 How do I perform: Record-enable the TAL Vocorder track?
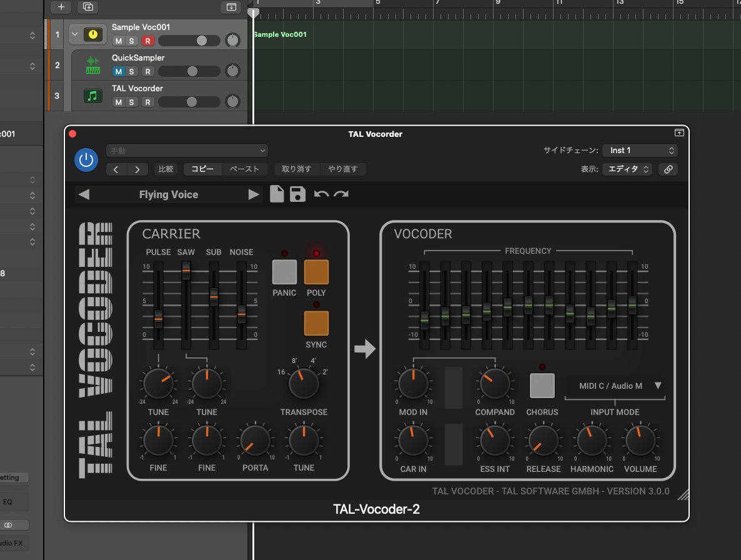[148, 102]
